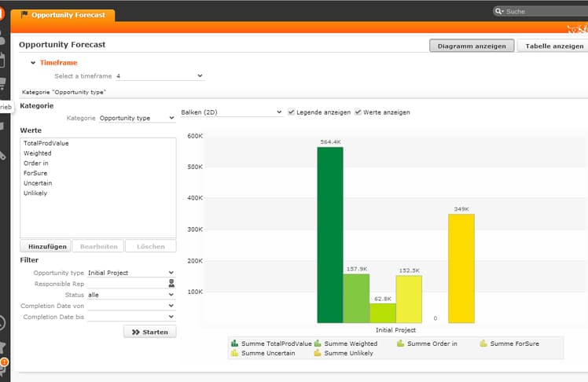Click the Hinzufügen button
Viewport: 588px width, 382px height.
(x=44, y=246)
